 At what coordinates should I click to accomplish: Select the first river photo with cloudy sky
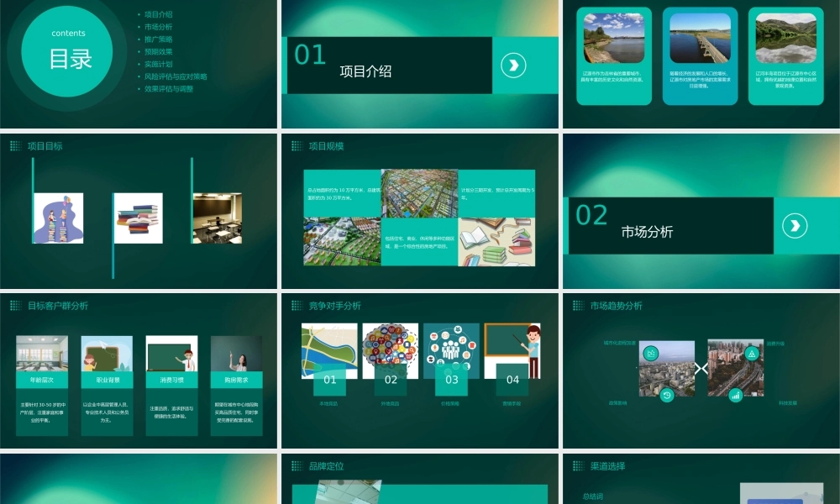pos(614,38)
